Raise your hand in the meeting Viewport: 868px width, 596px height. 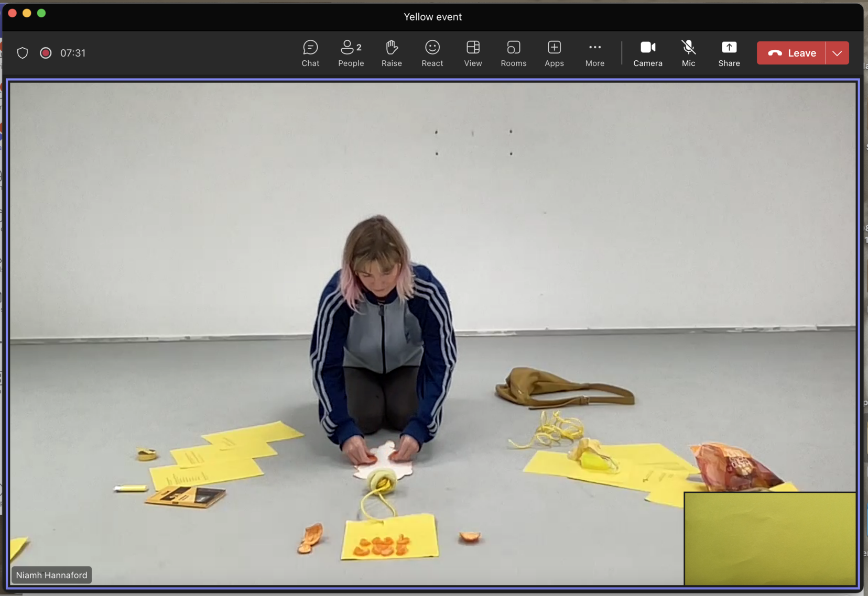392,53
